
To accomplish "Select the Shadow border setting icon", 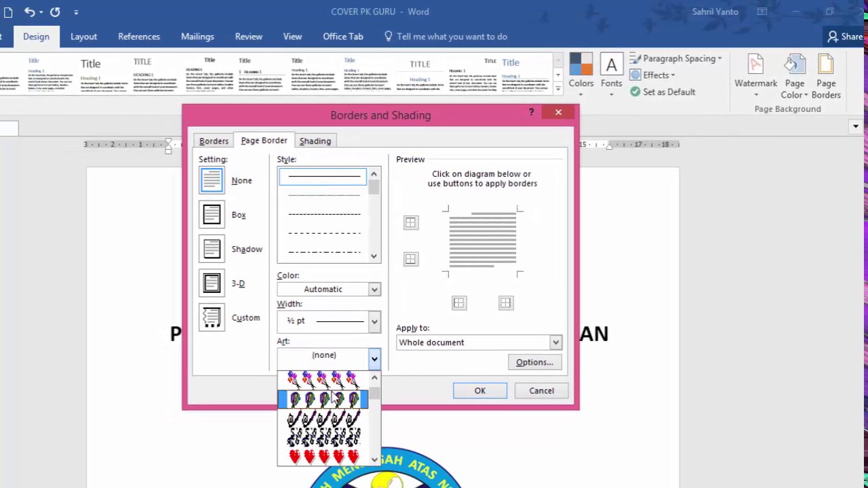I will point(212,249).
